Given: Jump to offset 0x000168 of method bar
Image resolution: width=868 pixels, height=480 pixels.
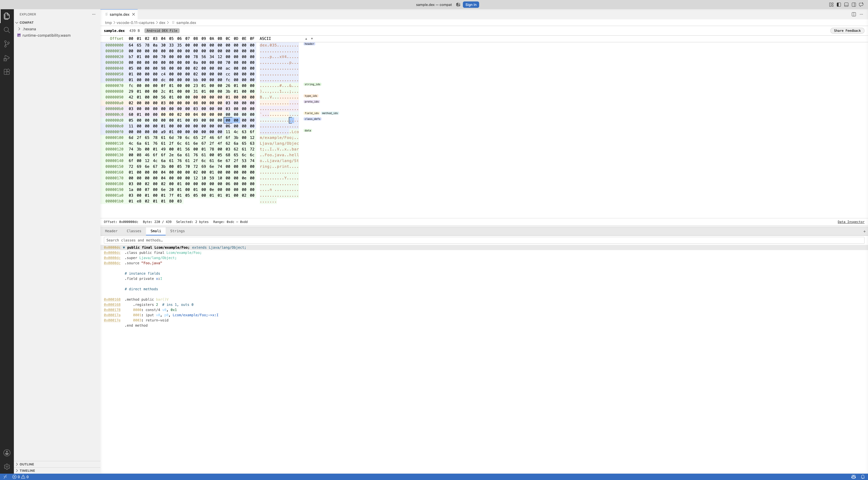Looking at the screenshot, I should tap(112, 299).
